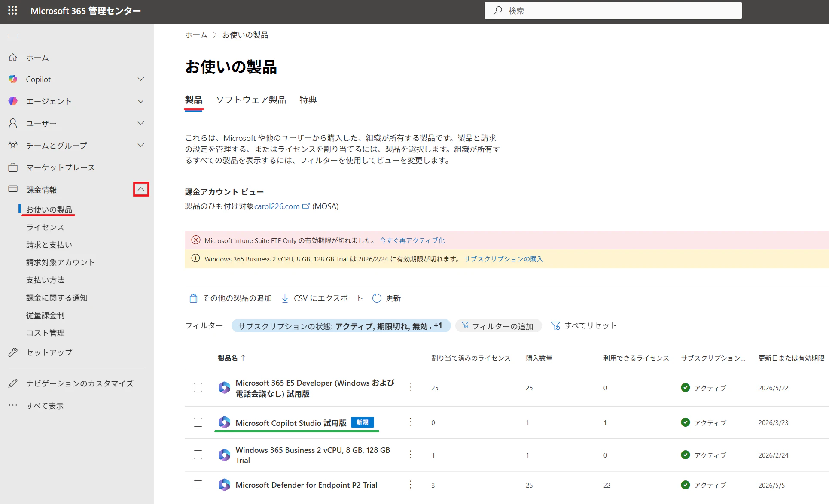
Task: Check the Windows 365 Business Trial checkbox
Action: [x=198, y=455]
